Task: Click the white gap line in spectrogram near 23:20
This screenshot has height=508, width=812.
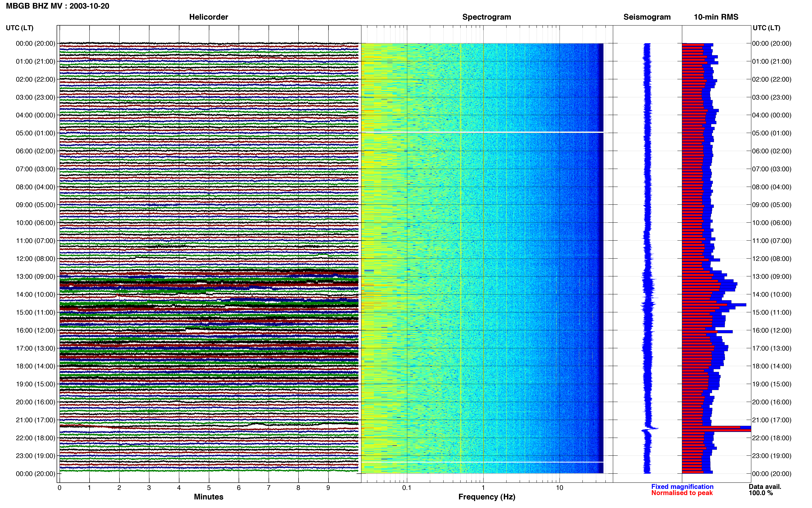Action: point(482,462)
